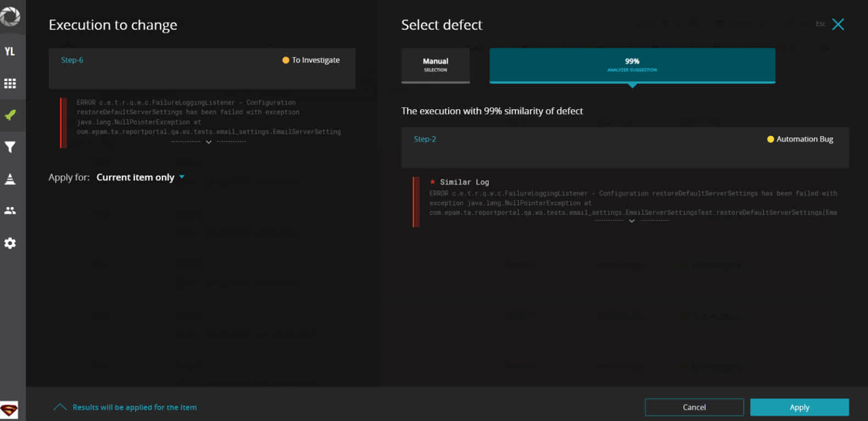Click Results will be applied message
This screenshot has width=868, height=421.
click(x=134, y=407)
